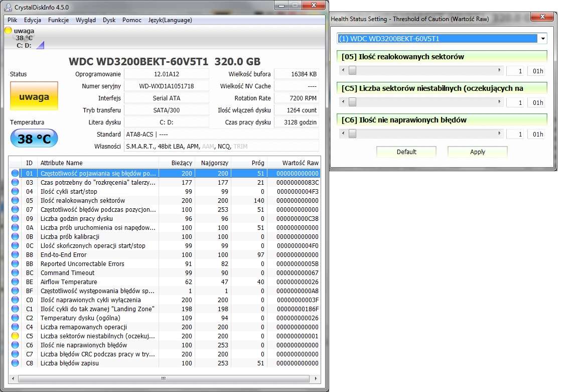Click right arrow of attribute list scrollbar
This screenshot has width=580, height=392.
[316, 378]
